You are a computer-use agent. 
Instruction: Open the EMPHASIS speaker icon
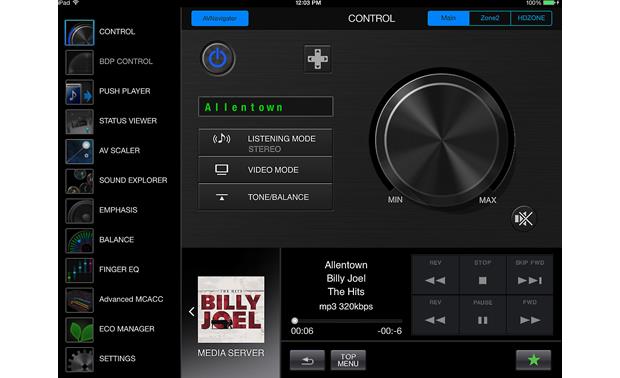coord(79,210)
